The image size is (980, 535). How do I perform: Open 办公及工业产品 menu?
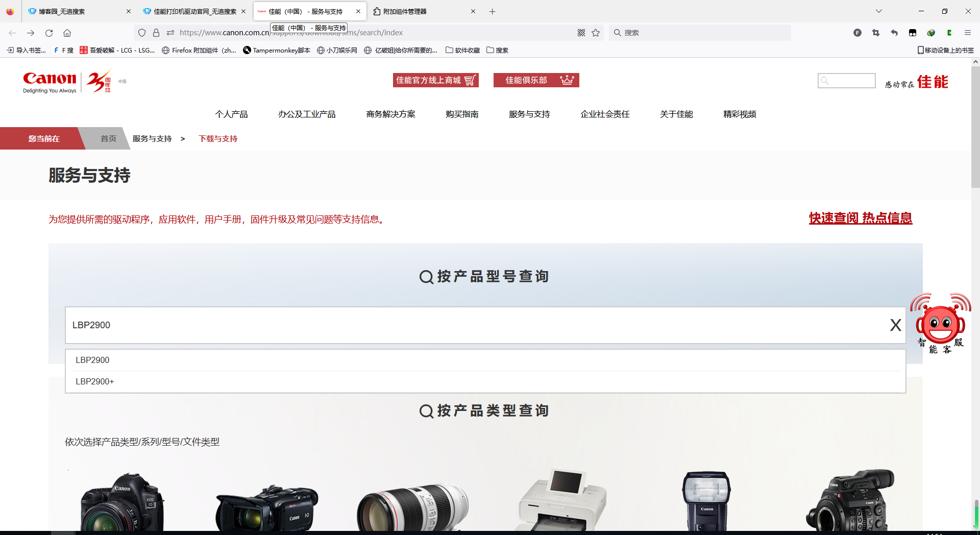pos(307,114)
